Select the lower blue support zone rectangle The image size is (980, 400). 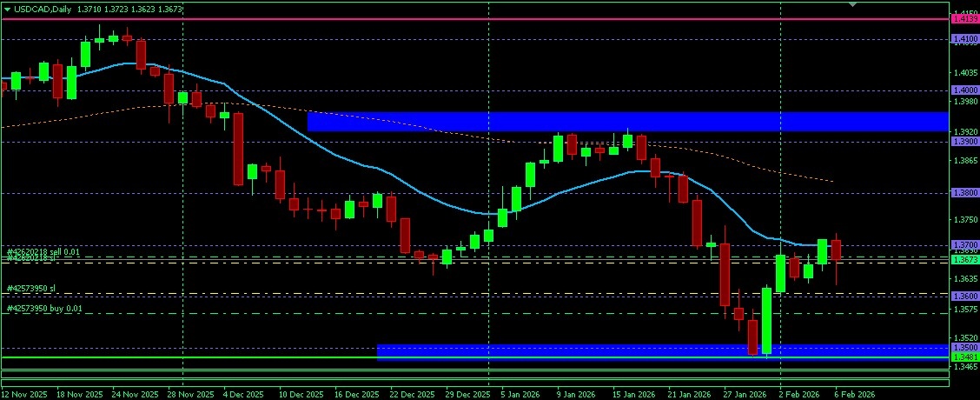click(x=663, y=352)
